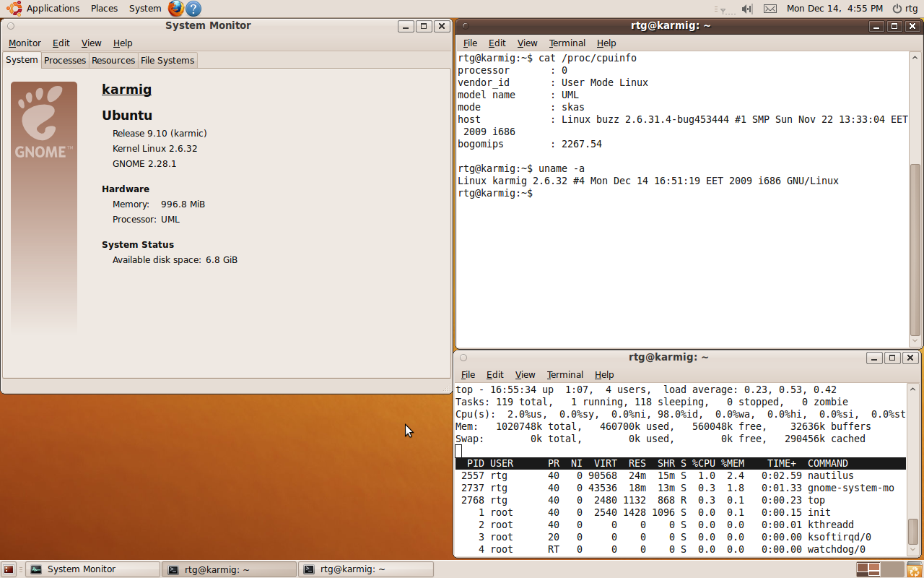This screenshot has height=578, width=924.
Task: Switch to the first workspace in switcher
Action: [x=868, y=569]
